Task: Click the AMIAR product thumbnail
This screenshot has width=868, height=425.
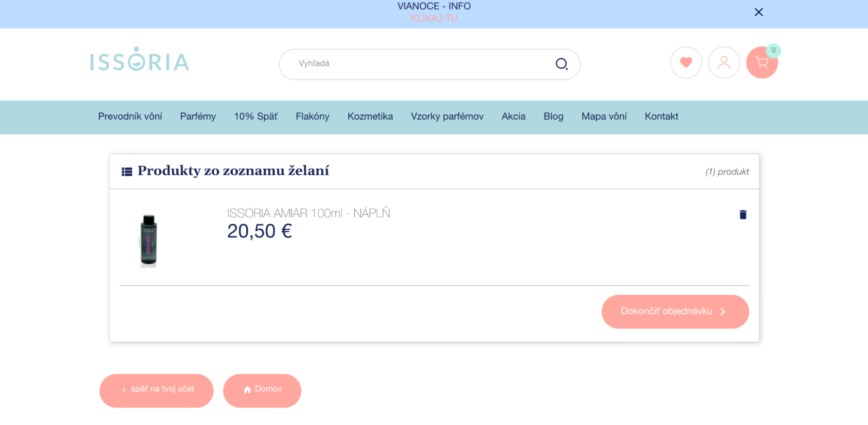Action: click(x=149, y=239)
